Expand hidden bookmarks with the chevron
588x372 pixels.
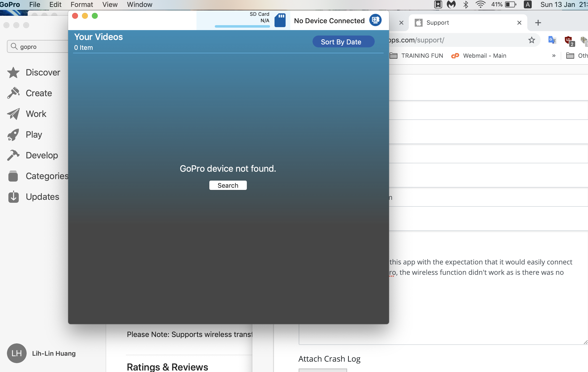pyautogui.click(x=554, y=56)
